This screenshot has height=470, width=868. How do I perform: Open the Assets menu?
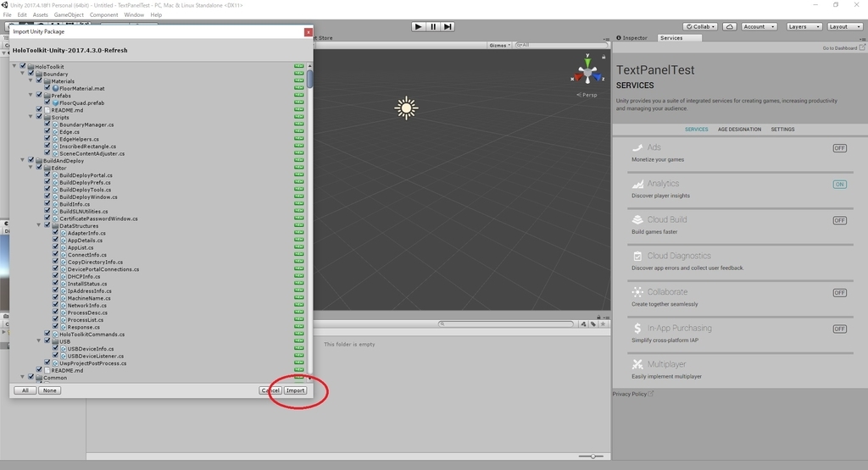pyautogui.click(x=40, y=15)
